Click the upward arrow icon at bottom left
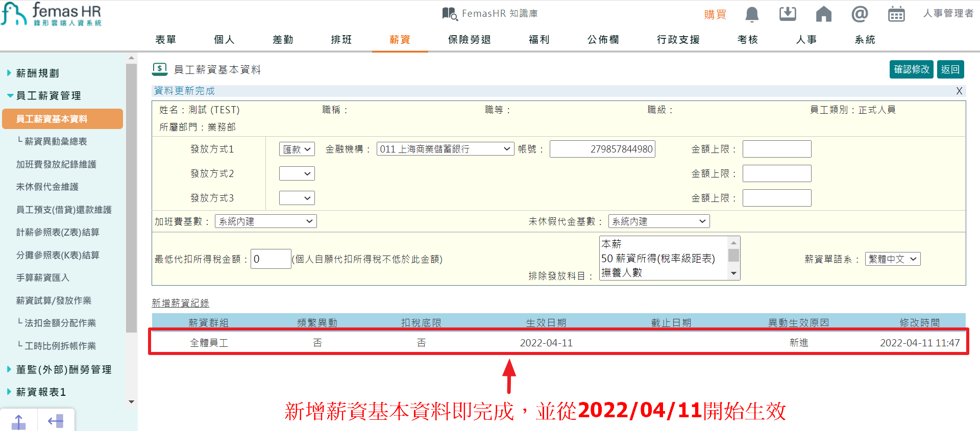Image resolution: width=980 pixels, height=431 pixels. pos(18,422)
